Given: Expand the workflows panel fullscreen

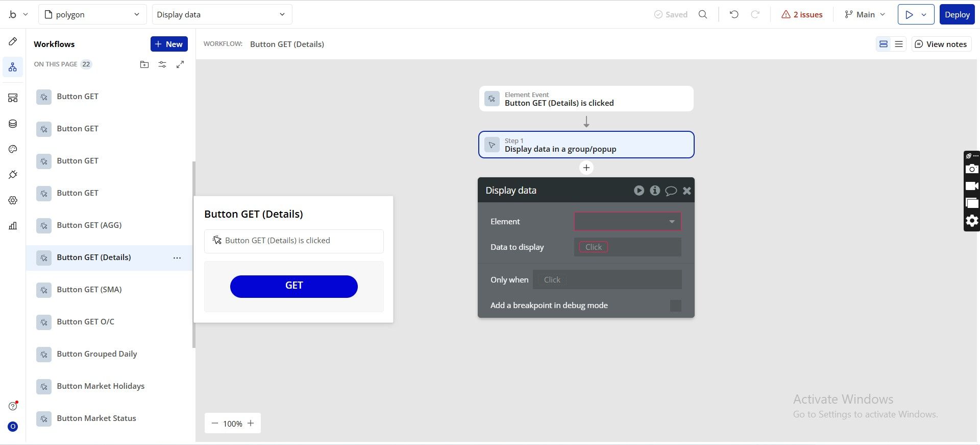Looking at the screenshot, I should click(180, 64).
